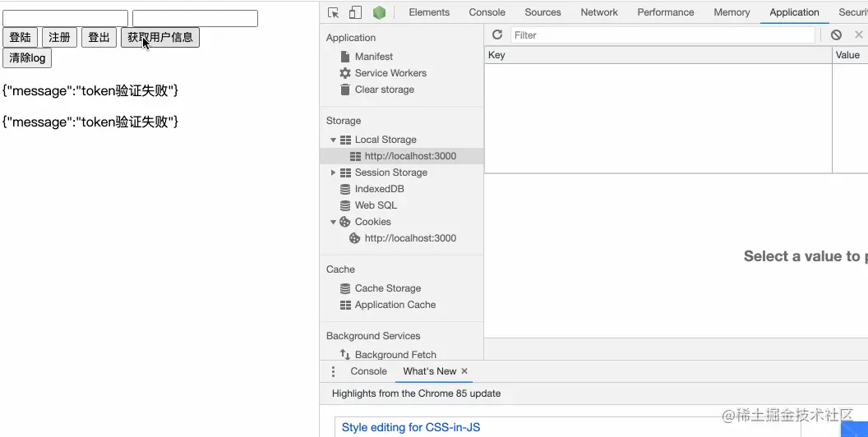Open the green Node.js DevTools icon
Viewport: 868px width, 437px height.
379,12
